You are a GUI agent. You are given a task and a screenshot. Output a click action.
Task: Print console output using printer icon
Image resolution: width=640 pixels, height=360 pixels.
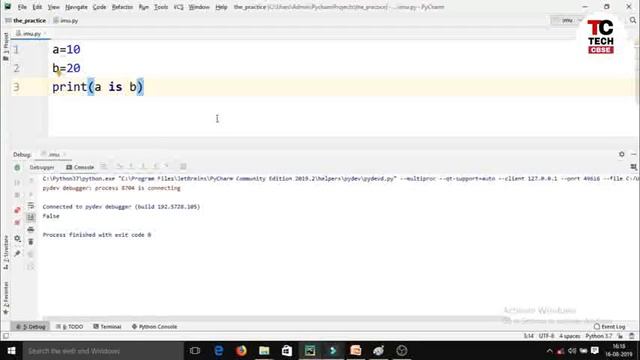pos(31,230)
